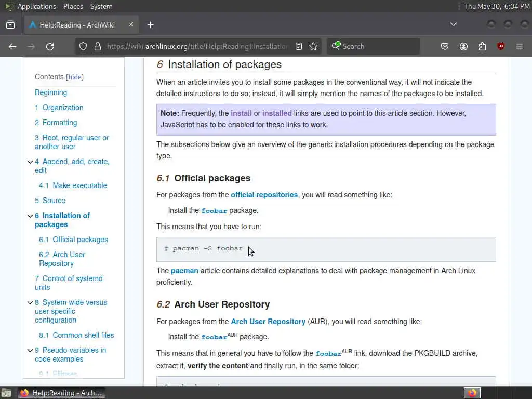Screen dimensions: 532x399
Task: Open Firefox application hamburger menu
Action: [520, 46]
